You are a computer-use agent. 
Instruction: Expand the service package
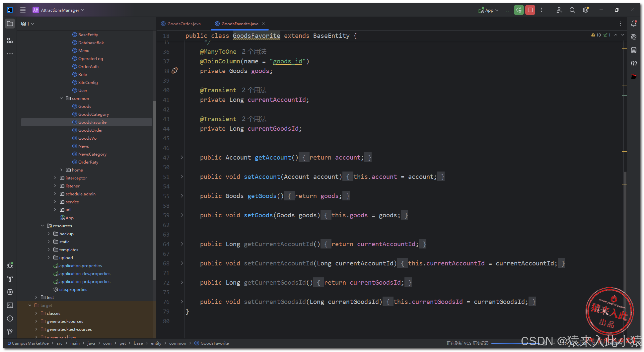pos(55,202)
